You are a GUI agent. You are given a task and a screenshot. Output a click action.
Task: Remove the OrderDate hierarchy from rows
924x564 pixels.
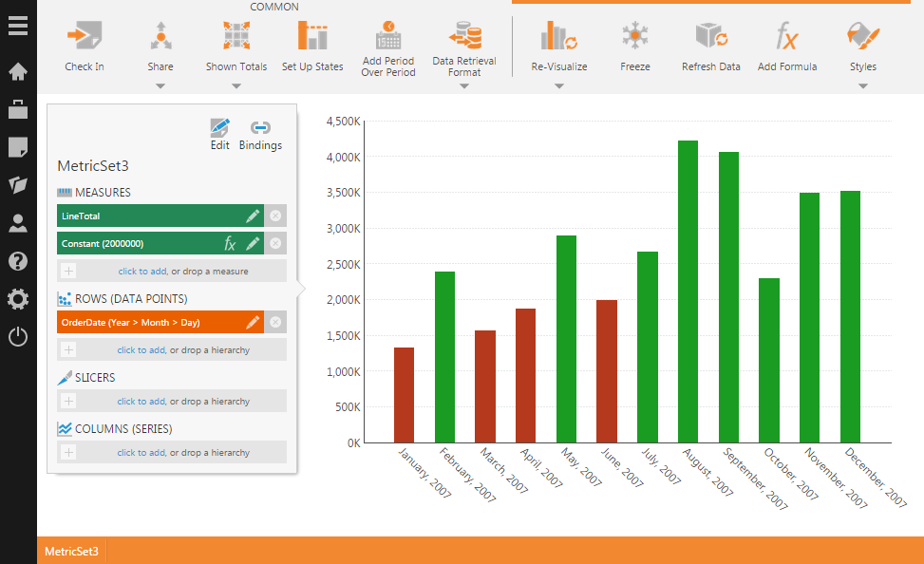[x=275, y=323]
